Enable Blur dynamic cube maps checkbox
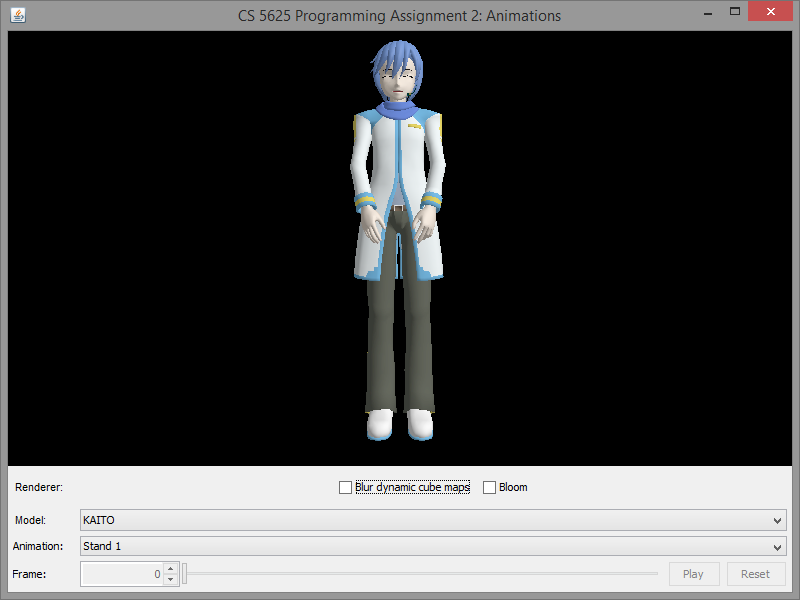This screenshot has height=600, width=800. (x=346, y=488)
